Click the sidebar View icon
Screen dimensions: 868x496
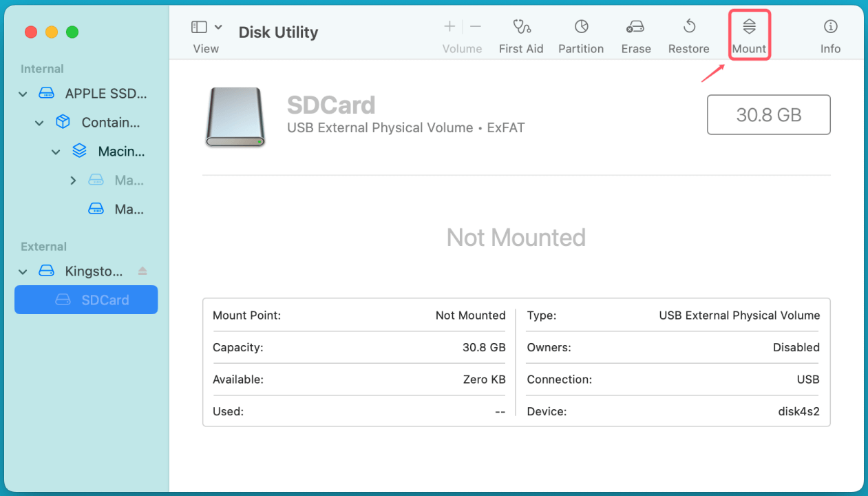(199, 26)
